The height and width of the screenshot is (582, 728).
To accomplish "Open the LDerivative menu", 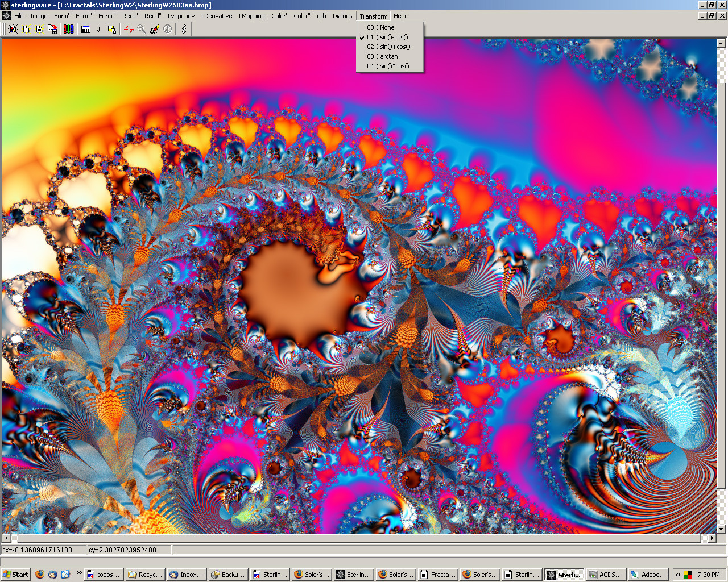I will 217,16.
